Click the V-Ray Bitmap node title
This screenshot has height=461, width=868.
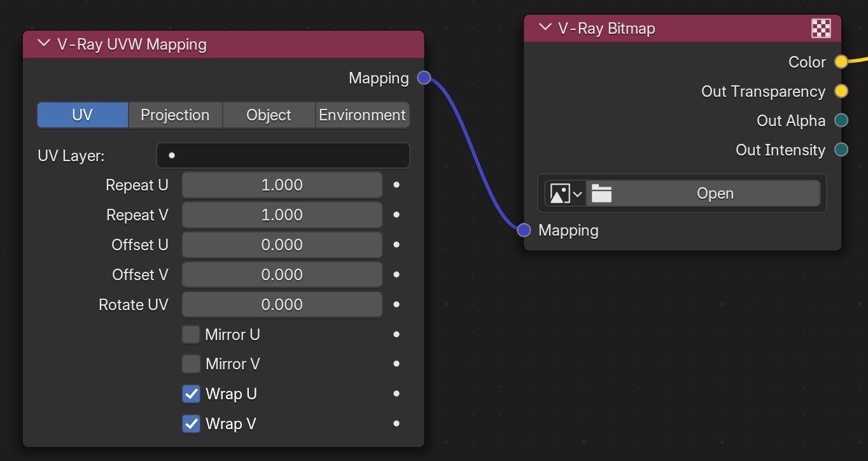click(606, 29)
